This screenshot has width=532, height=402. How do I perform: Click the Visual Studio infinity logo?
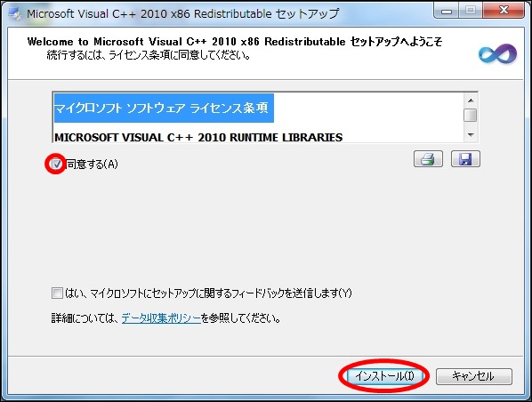[x=497, y=53]
